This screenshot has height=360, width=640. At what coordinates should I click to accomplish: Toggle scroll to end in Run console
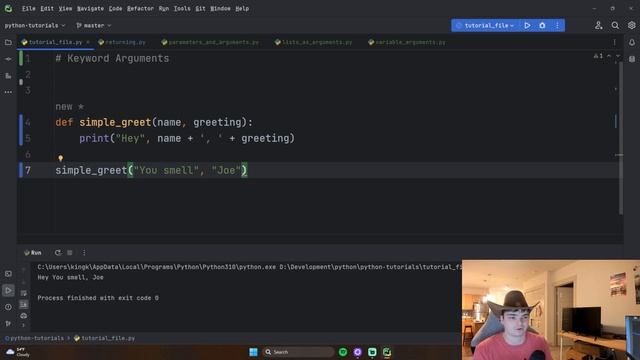click(24, 304)
